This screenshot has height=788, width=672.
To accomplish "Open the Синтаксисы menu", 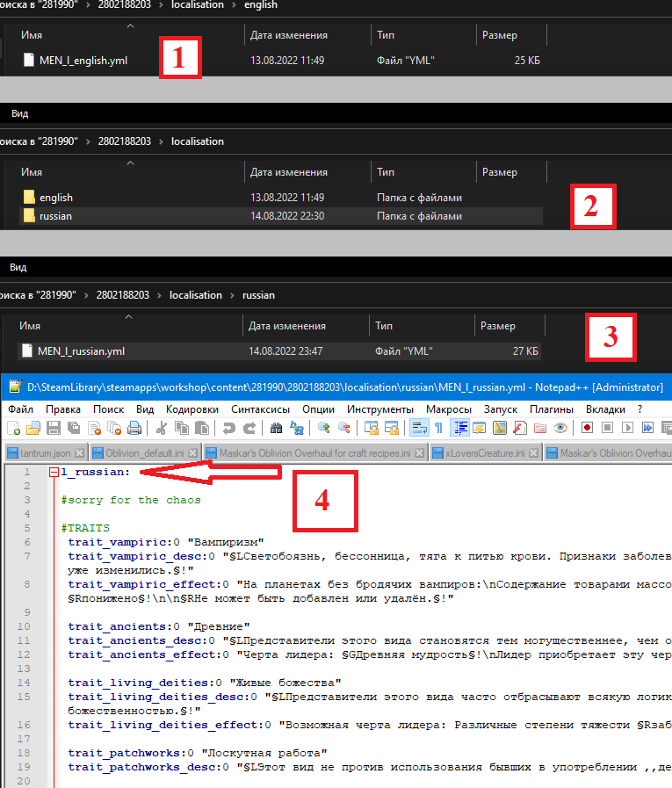I will tap(260, 409).
